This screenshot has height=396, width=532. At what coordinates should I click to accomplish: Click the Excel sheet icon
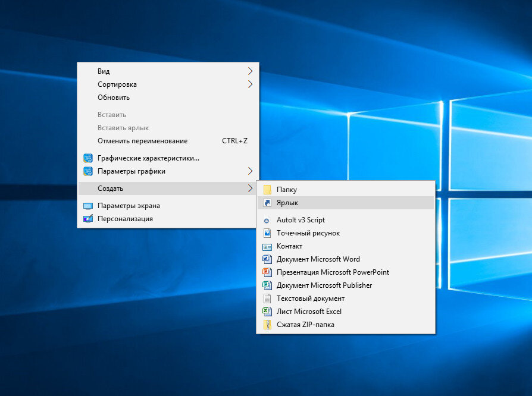click(x=267, y=312)
